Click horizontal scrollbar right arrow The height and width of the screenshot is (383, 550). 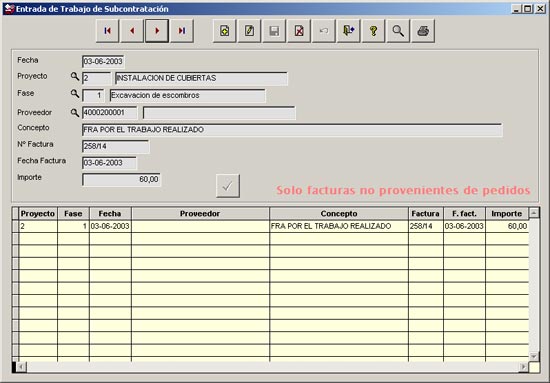click(523, 367)
